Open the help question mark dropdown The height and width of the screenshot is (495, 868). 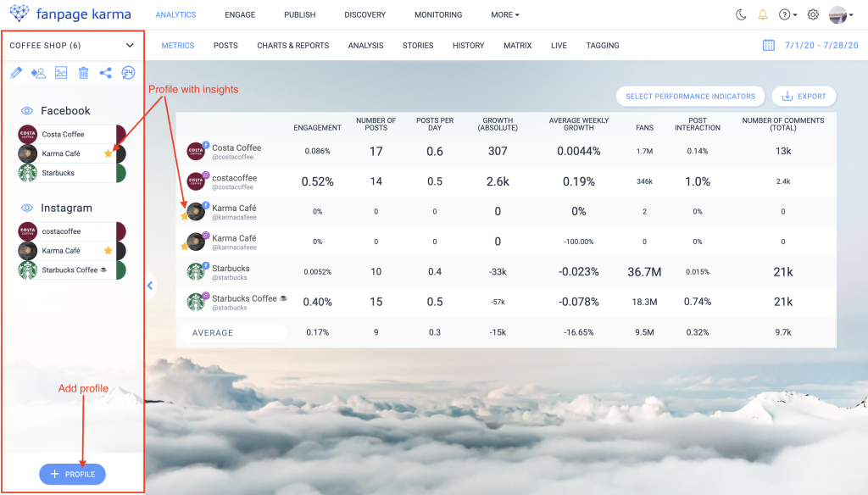pyautogui.click(x=787, y=14)
